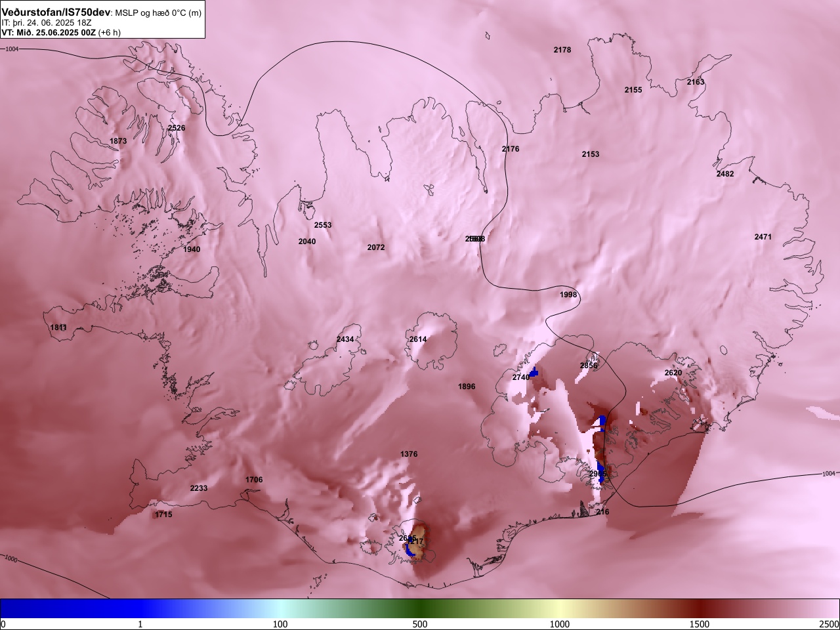Viewport: 840px width, 630px height.
Task: Click the map value 1706
Action: (x=254, y=480)
